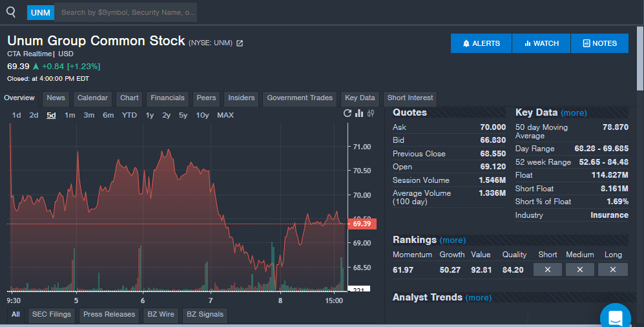Open the Key Data tab
Screen dimensions: 644x327
coord(360,98)
